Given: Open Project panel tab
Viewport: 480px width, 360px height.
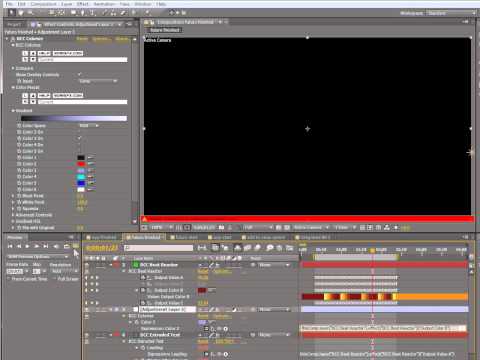Looking at the screenshot, I should (14, 24).
